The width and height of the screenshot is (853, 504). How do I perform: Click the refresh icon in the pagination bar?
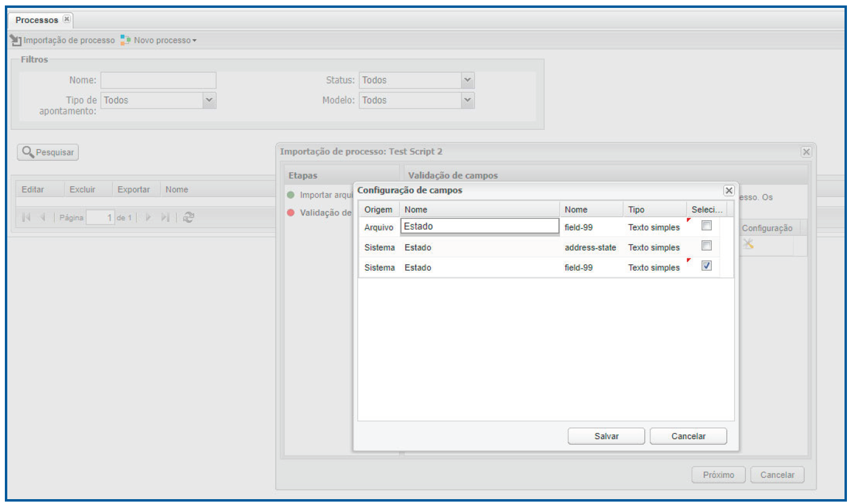(189, 217)
